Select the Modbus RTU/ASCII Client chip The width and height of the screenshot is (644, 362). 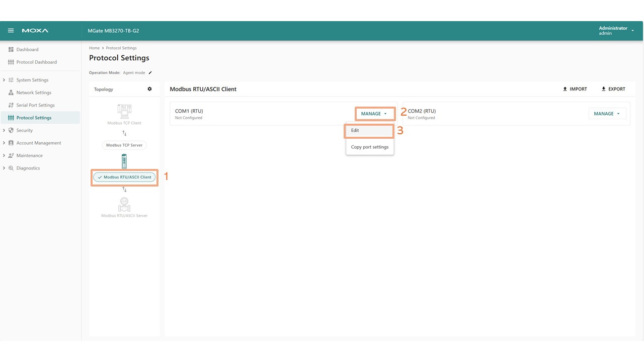pos(124,177)
